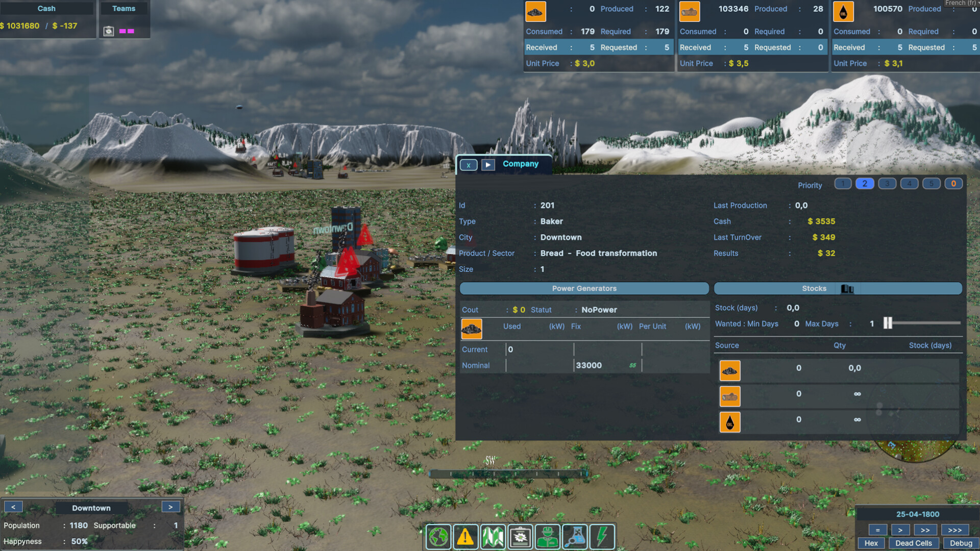
Task: Open the Power Generators section
Action: click(x=584, y=288)
